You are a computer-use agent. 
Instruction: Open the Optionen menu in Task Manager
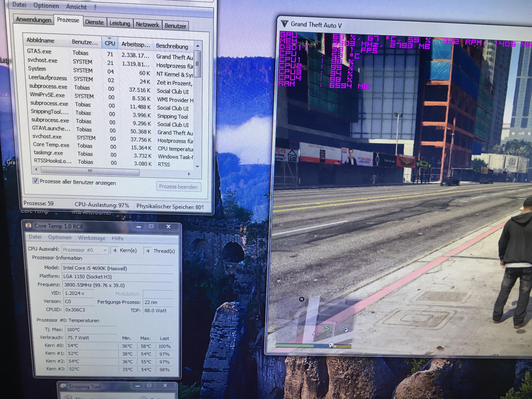click(46, 6)
